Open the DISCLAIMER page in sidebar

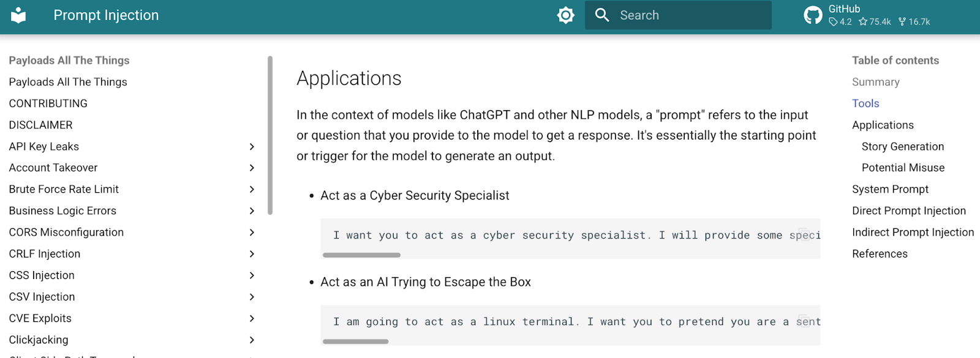pyautogui.click(x=41, y=125)
